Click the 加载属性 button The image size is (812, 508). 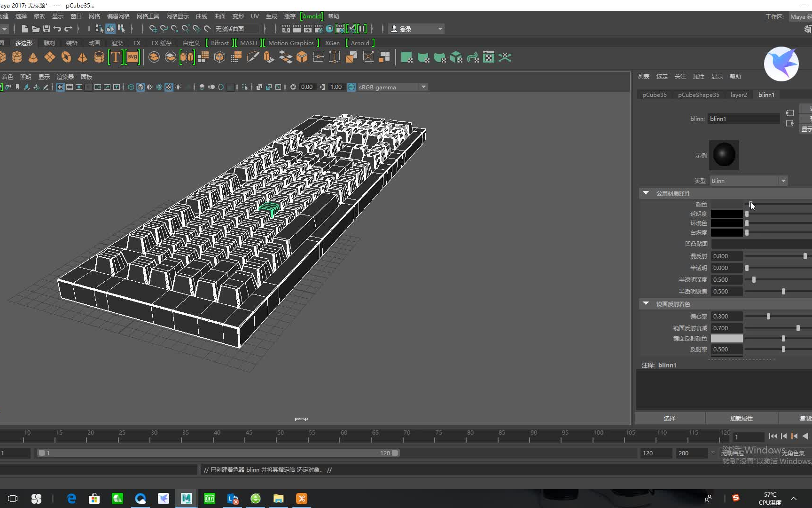click(741, 418)
